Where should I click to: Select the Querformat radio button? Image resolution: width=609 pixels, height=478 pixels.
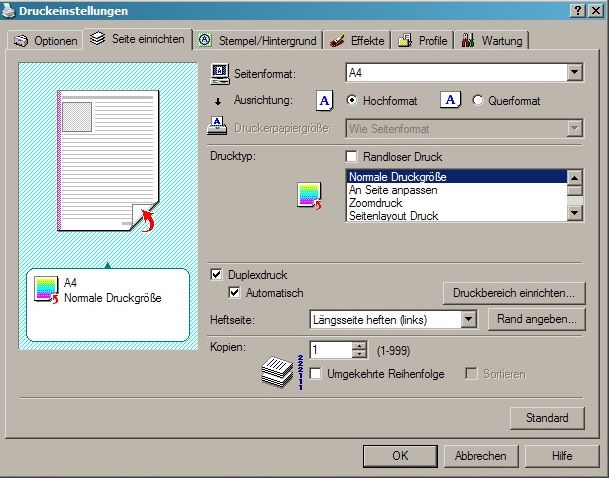tap(477, 100)
